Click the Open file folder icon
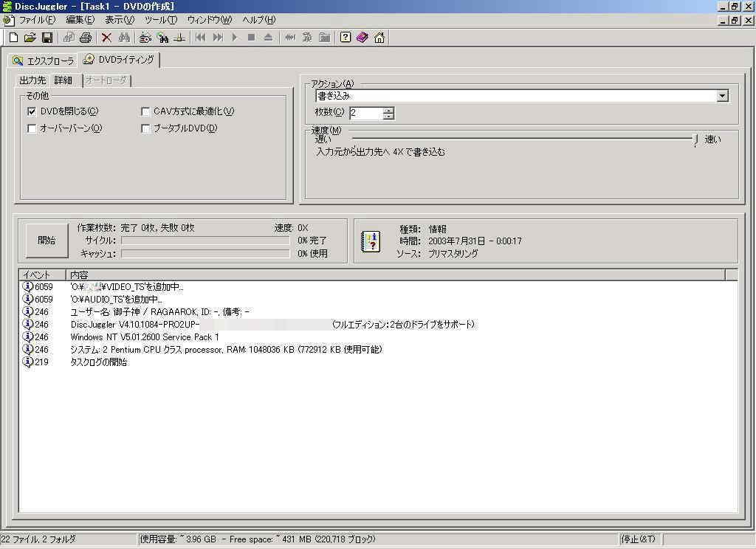Viewport: 756px width, 549px height. click(30, 38)
